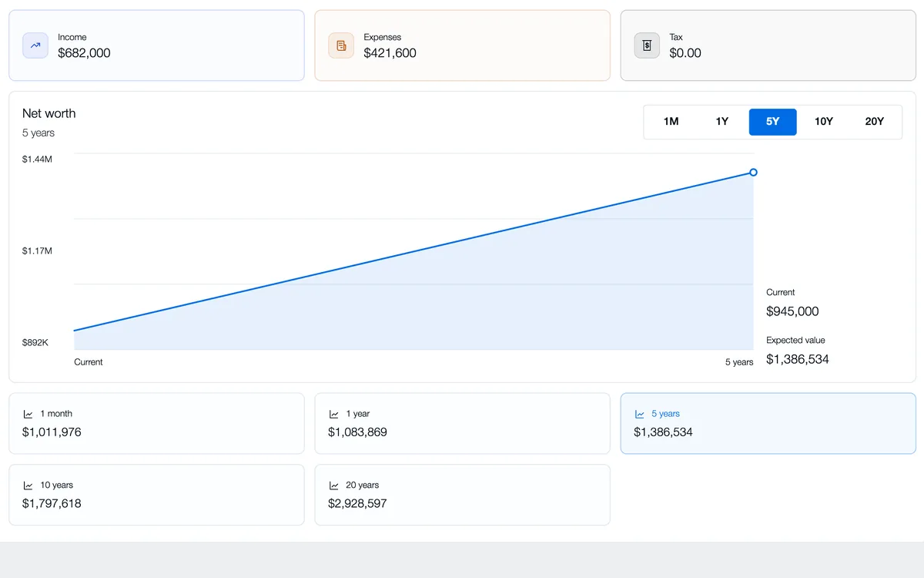Click the $1.17M axis label

38,250
